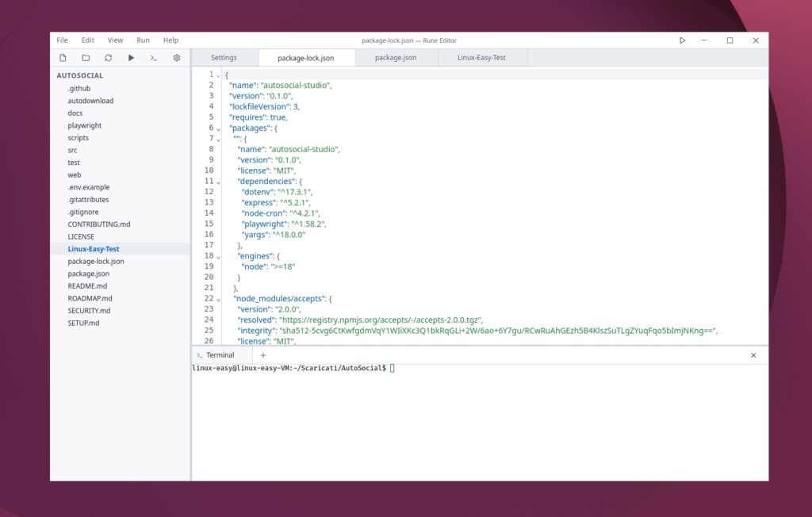The height and width of the screenshot is (517, 812).
Task: Click the AUTOSOCIAL project header
Action: point(80,75)
